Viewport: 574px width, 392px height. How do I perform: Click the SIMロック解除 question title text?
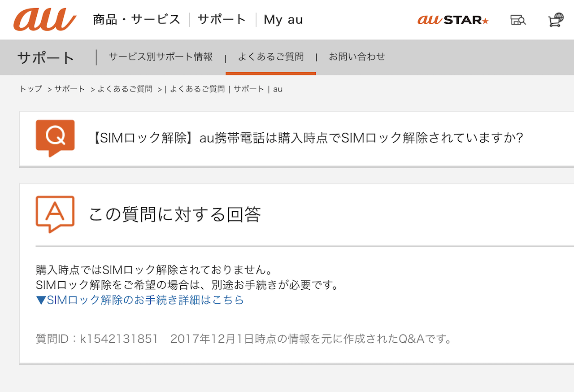309,138
